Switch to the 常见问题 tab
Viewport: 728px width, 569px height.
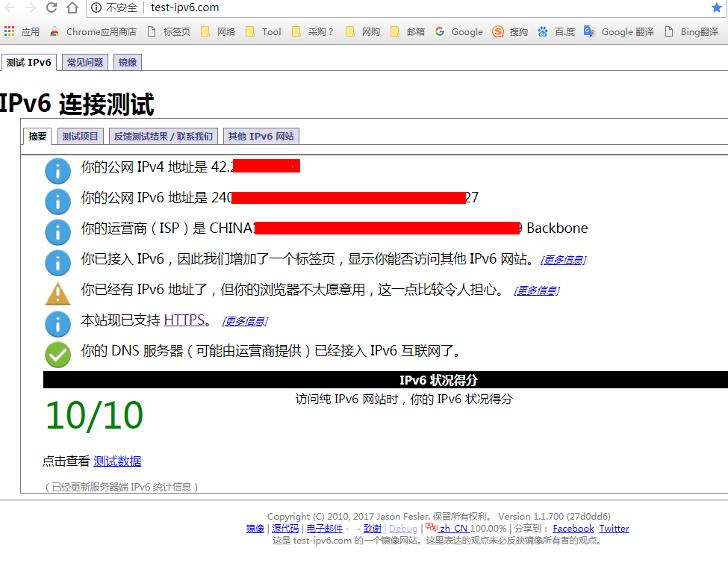(x=84, y=62)
